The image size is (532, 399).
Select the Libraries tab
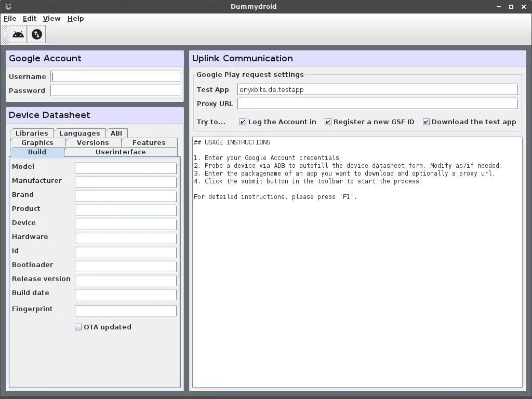point(32,133)
